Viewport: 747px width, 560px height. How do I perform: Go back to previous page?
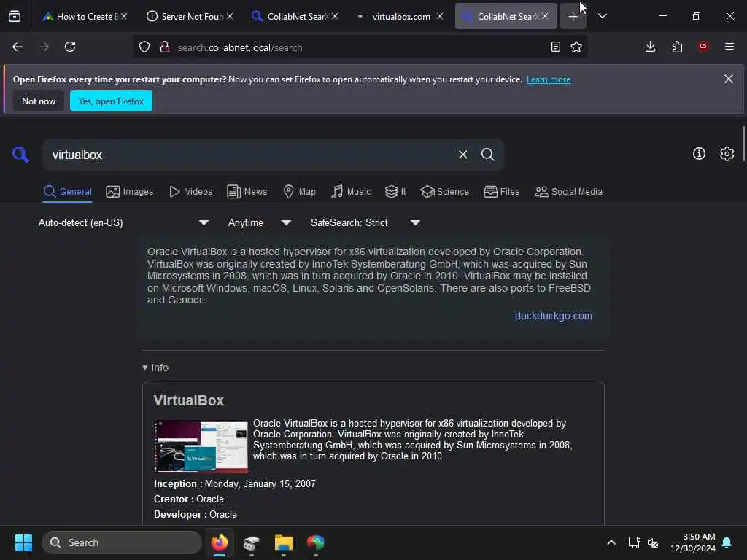(x=18, y=47)
